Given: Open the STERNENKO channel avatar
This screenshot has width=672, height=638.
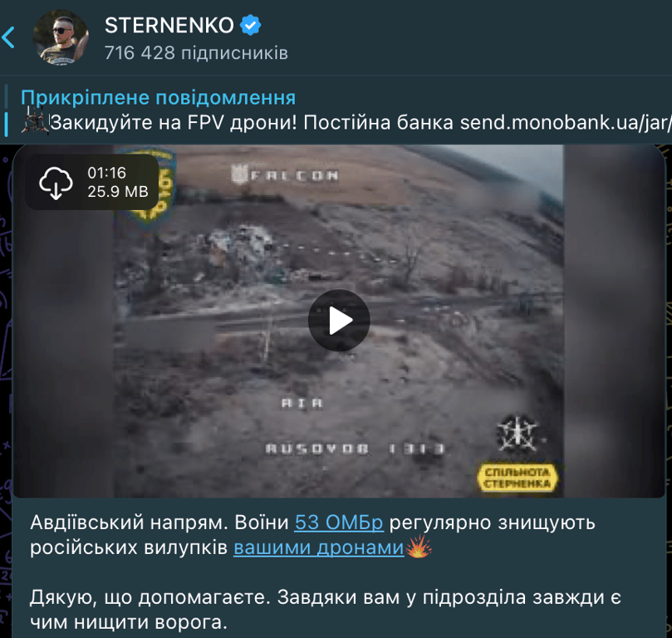Looking at the screenshot, I should tap(61, 37).
